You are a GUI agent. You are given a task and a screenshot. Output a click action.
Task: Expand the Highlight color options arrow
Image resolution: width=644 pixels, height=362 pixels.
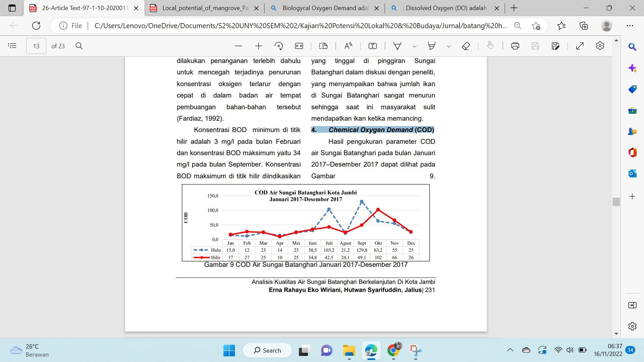(x=449, y=46)
